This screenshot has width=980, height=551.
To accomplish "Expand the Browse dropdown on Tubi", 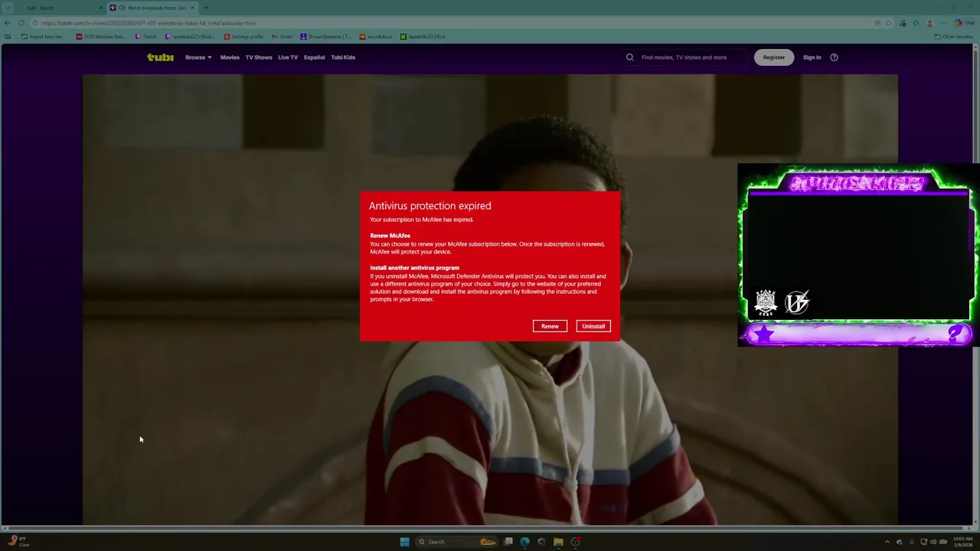I will 198,57.
